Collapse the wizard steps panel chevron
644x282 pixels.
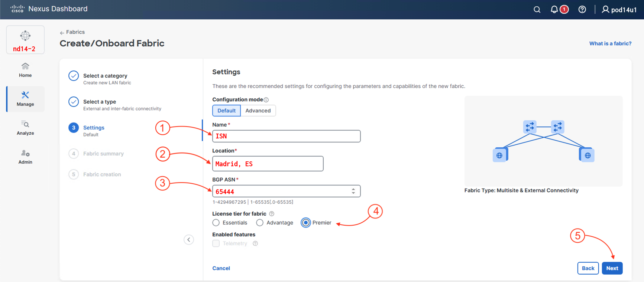[x=189, y=240]
